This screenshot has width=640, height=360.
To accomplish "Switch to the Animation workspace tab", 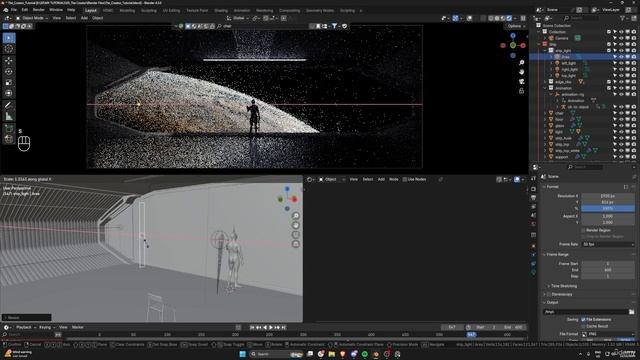I will pos(242,11).
